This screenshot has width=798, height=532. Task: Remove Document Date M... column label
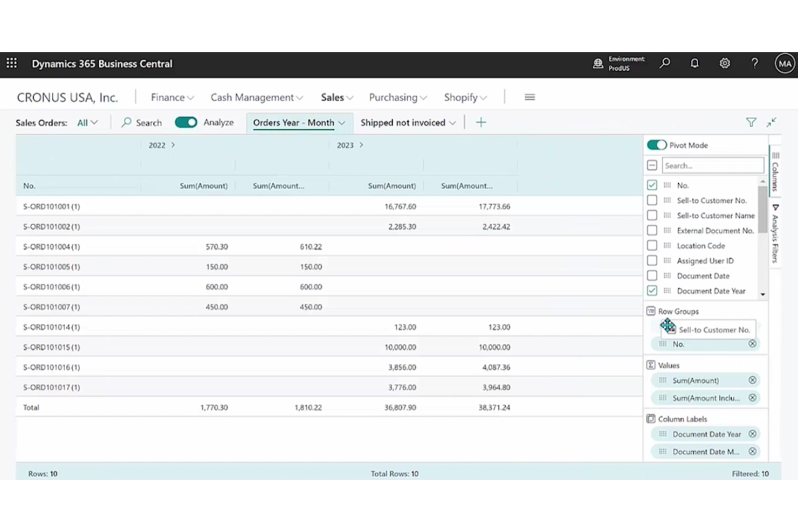coord(752,452)
